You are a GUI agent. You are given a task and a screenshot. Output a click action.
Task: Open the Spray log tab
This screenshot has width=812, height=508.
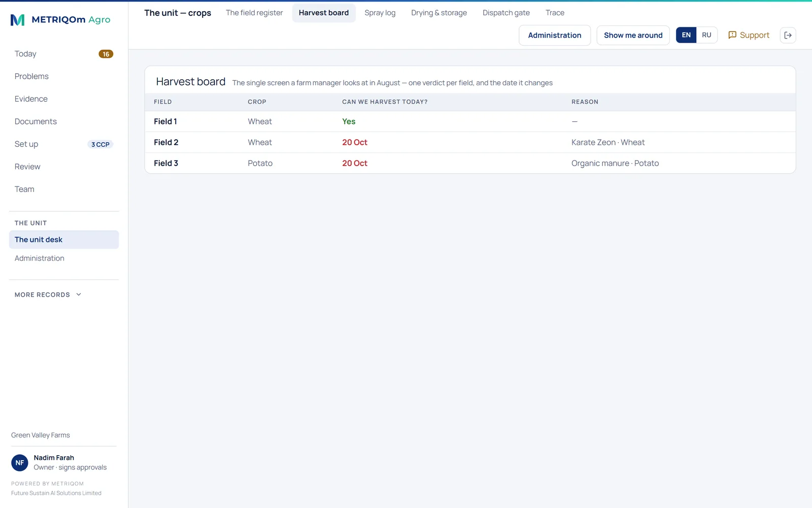380,13
